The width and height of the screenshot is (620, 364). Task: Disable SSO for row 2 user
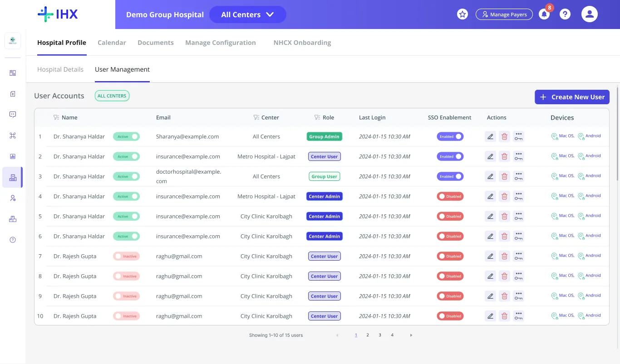pyautogui.click(x=450, y=156)
